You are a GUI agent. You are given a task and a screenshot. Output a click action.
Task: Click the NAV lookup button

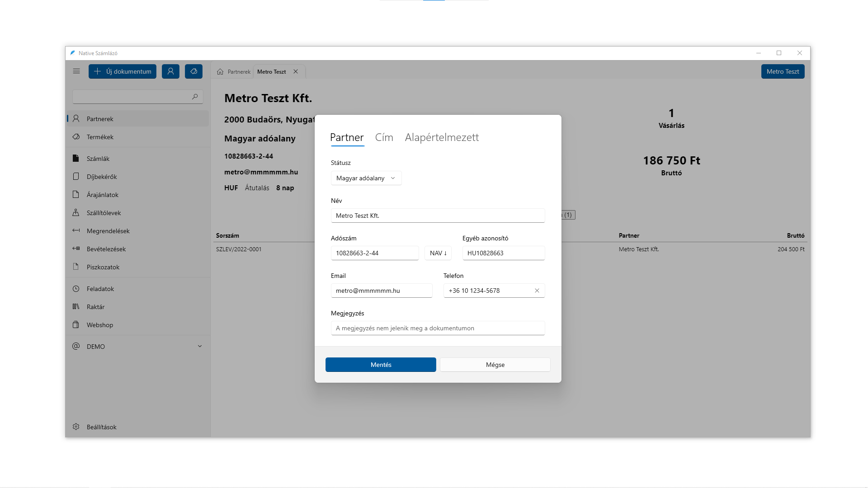coord(438,253)
